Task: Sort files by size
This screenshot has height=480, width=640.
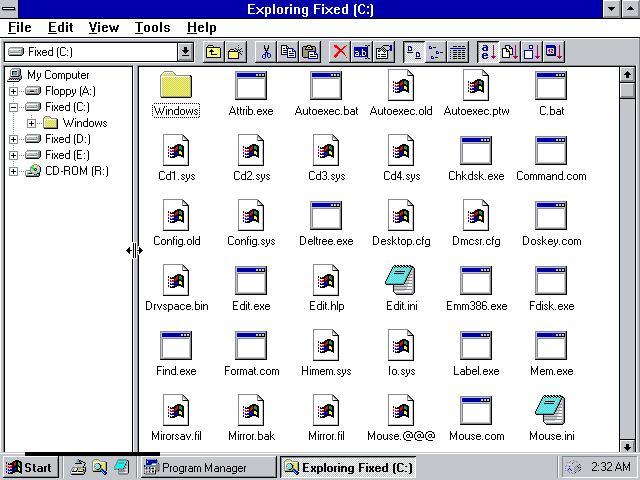Action: click(x=532, y=52)
